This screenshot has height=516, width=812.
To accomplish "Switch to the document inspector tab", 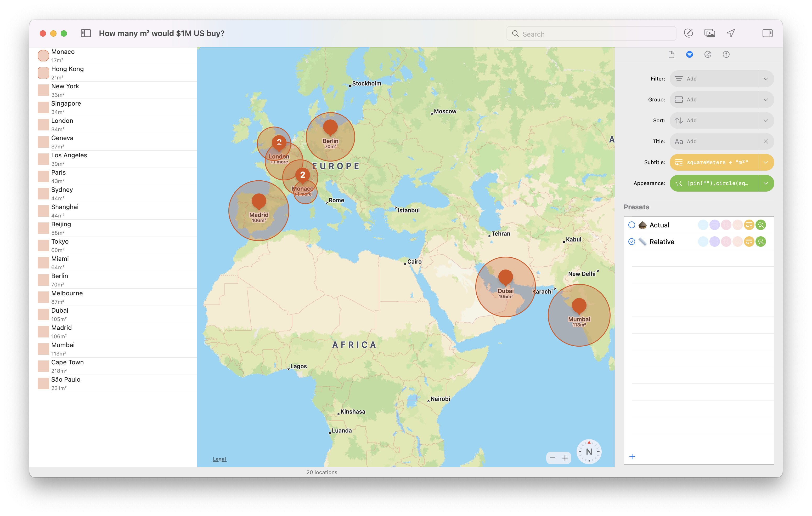I will point(671,55).
